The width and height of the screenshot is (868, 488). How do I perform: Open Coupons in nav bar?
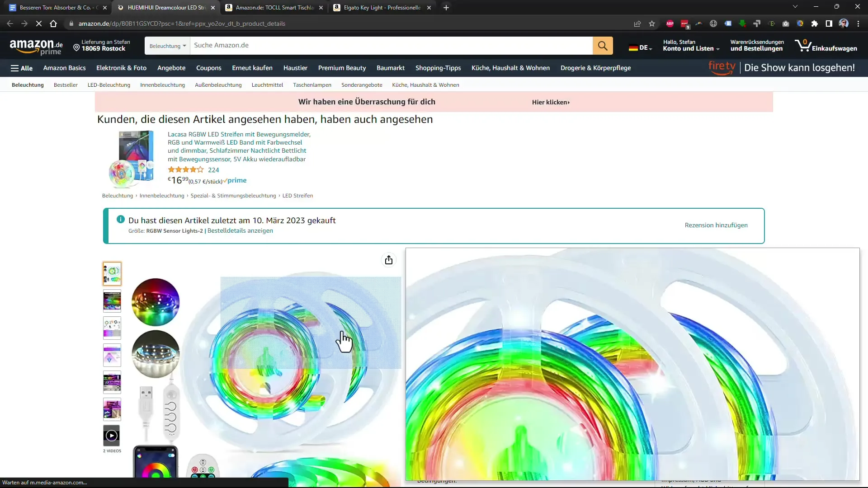[x=209, y=68]
